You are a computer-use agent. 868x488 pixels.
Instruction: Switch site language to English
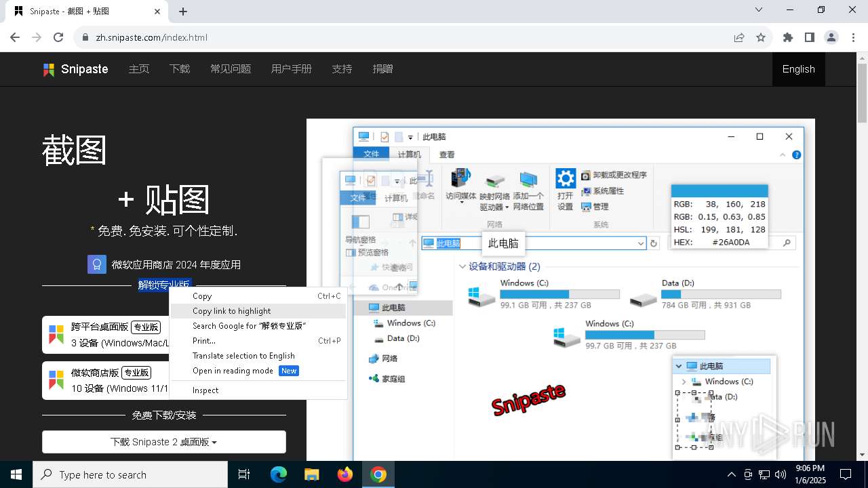click(x=799, y=69)
